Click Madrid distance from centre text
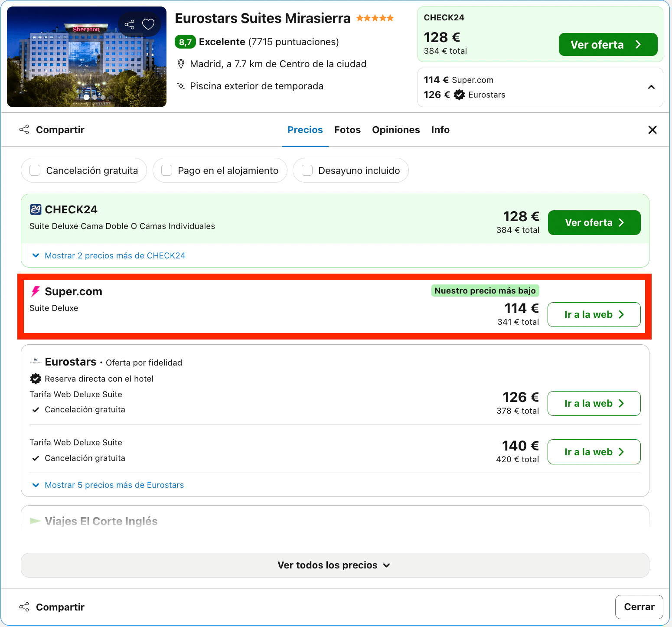 pos(278,64)
